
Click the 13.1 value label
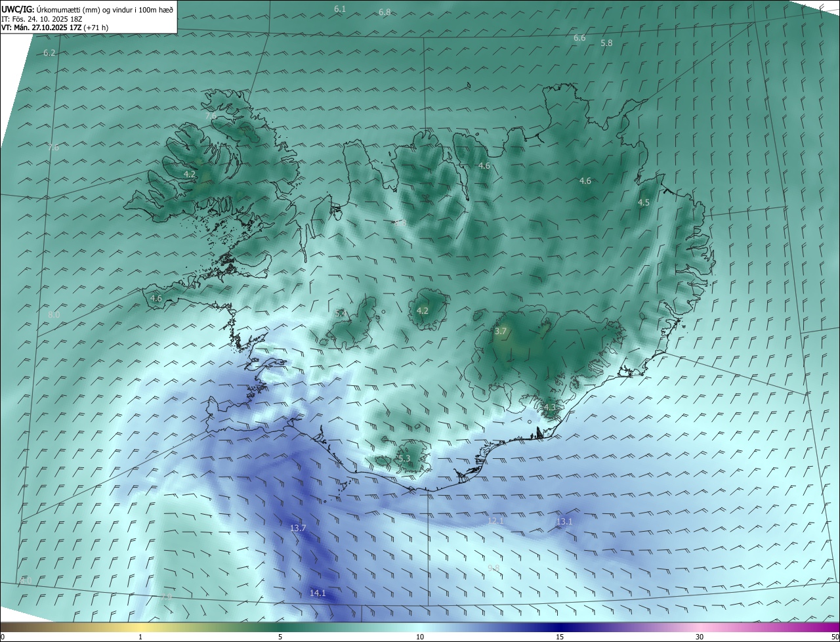coord(564,522)
